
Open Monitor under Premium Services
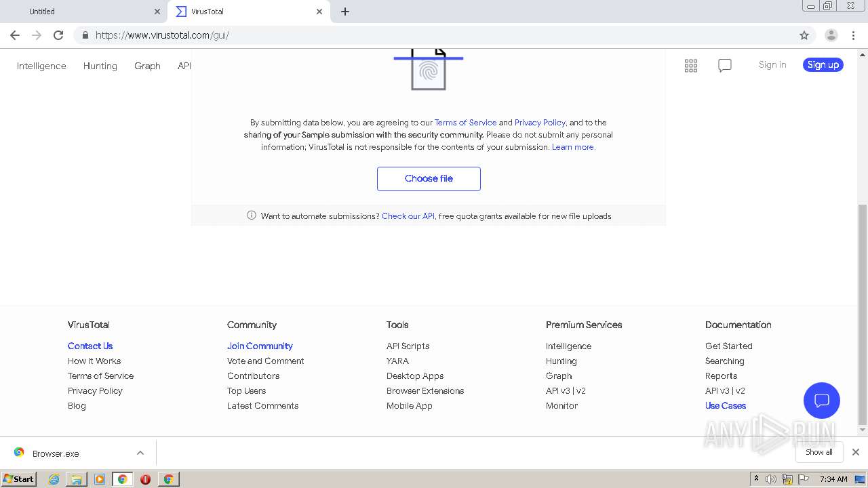click(562, 405)
